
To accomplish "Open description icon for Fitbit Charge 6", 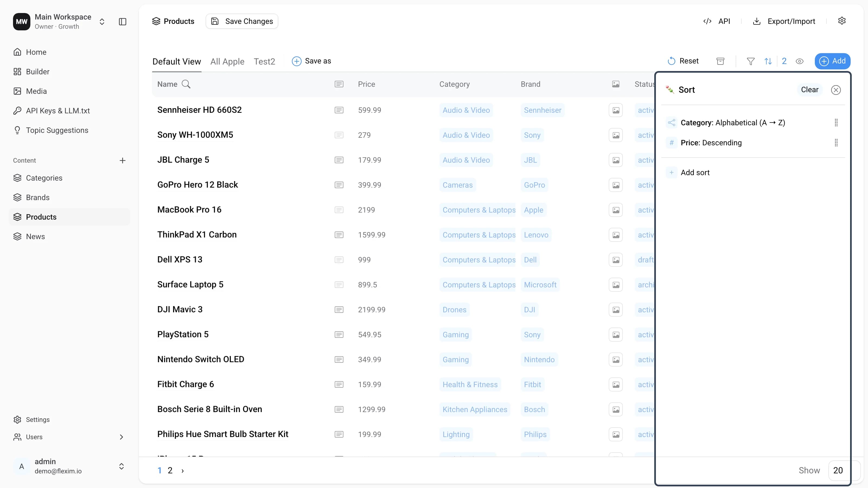I will click(339, 384).
